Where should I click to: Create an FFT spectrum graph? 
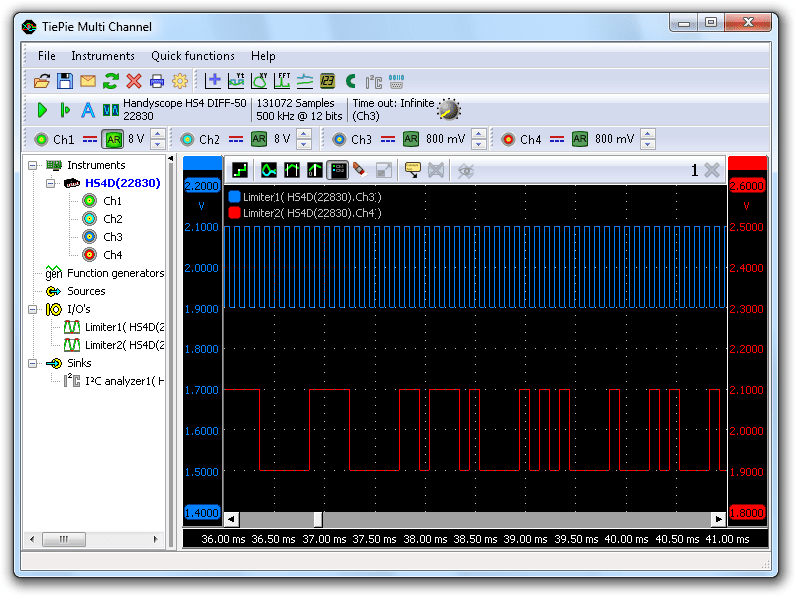coord(282,81)
